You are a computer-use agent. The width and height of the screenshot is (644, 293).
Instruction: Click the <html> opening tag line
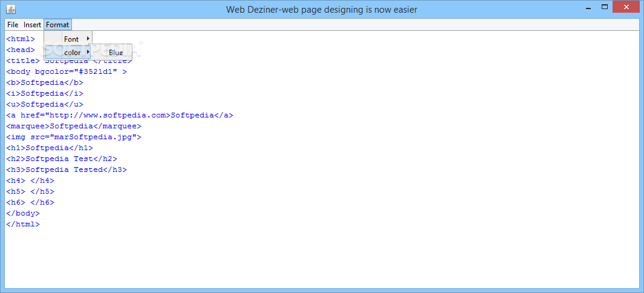[21, 39]
